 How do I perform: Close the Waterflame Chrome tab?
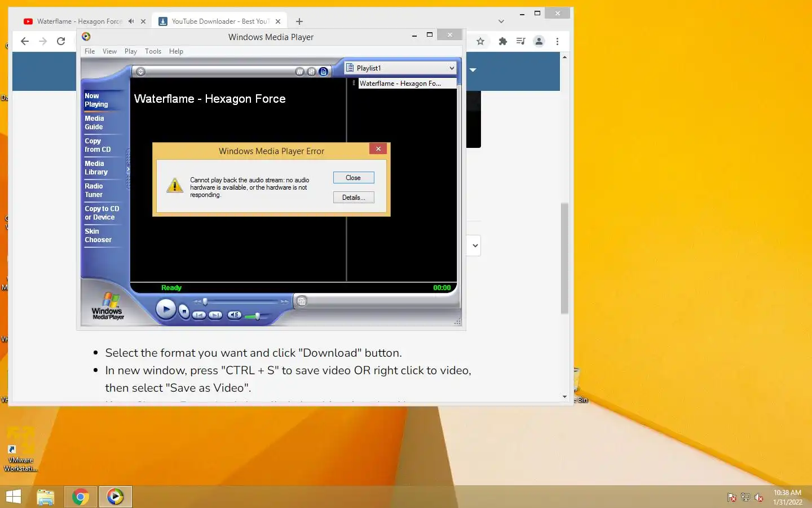point(143,21)
